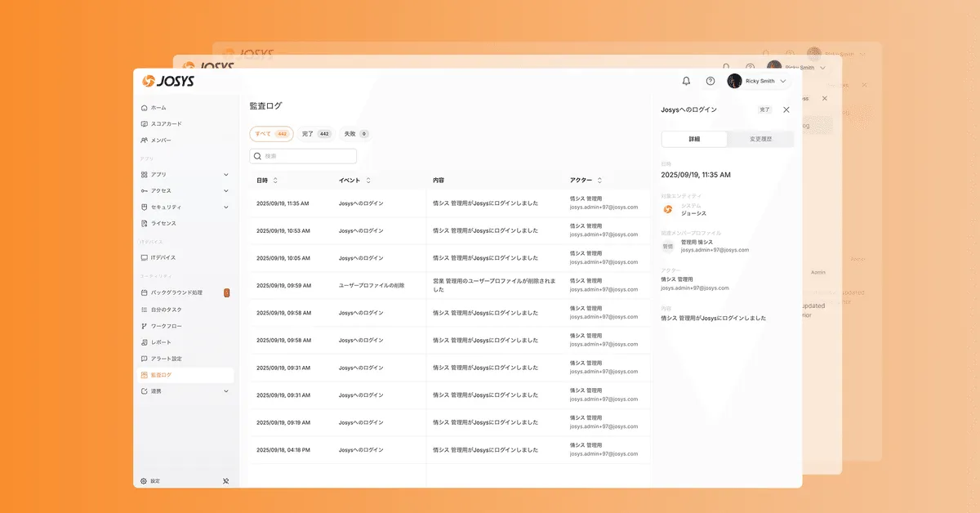Click the report icon beside レポート
The image size is (980, 513).
coord(144,343)
